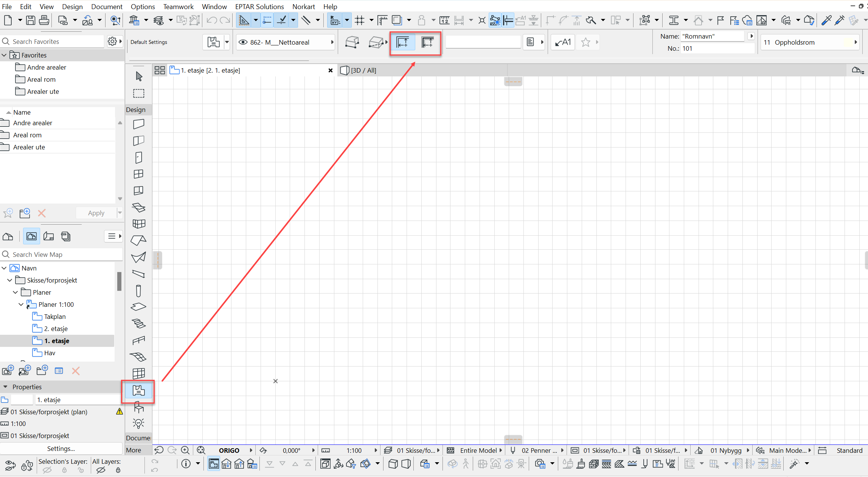The height and width of the screenshot is (477, 868).
Task: Select the first zone construction method
Action: tap(402, 42)
